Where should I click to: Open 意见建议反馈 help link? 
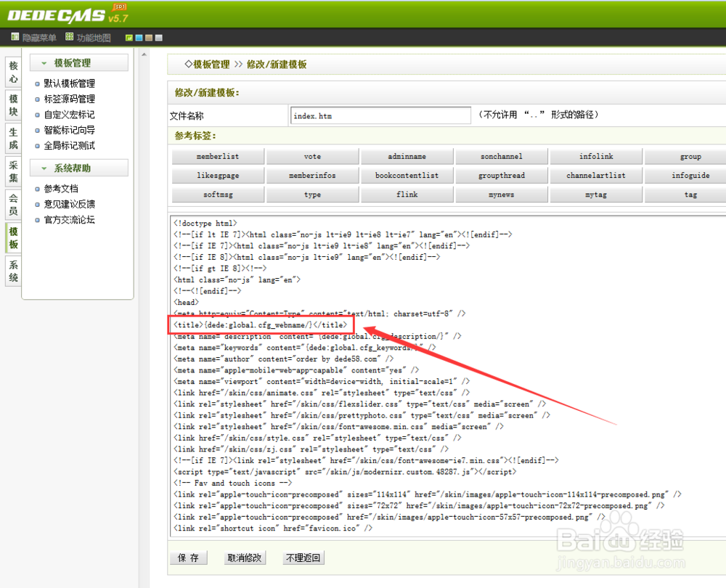(x=70, y=204)
